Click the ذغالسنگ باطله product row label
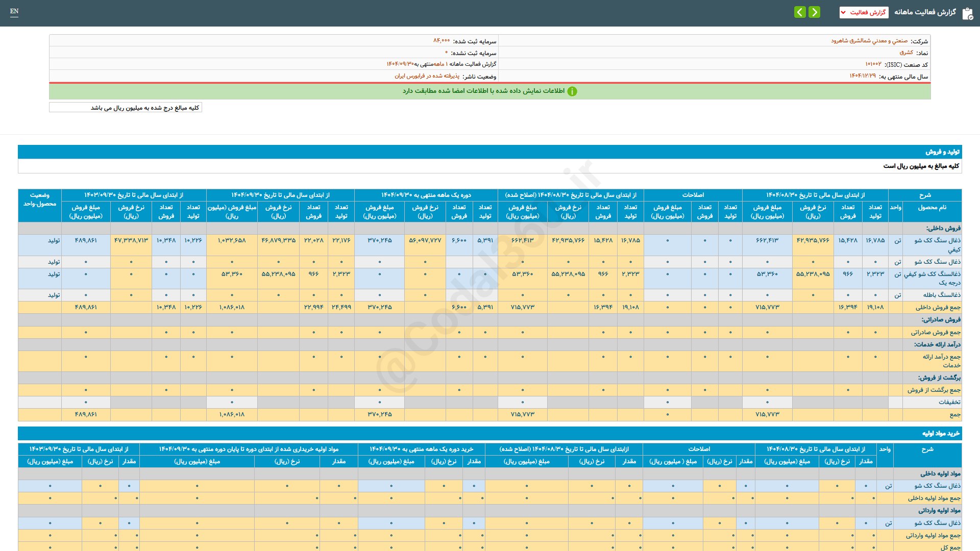This screenshot has height=551, width=980. [x=941, y=295]
